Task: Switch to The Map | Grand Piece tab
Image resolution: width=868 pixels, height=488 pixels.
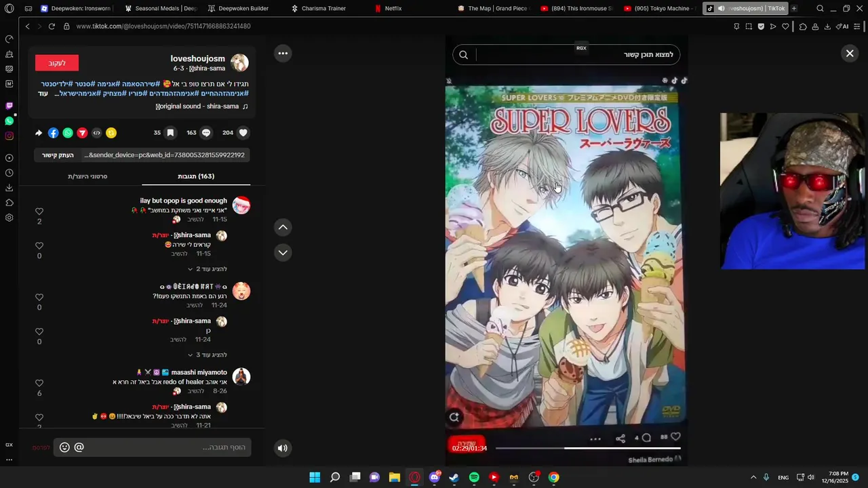Action: (492, 8)
